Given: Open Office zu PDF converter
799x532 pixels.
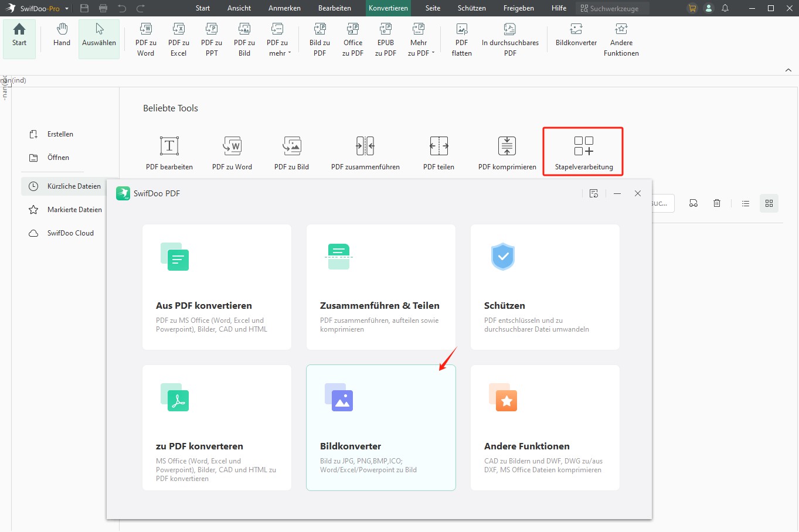Looking at the screenshot, I should pos(353,39).
